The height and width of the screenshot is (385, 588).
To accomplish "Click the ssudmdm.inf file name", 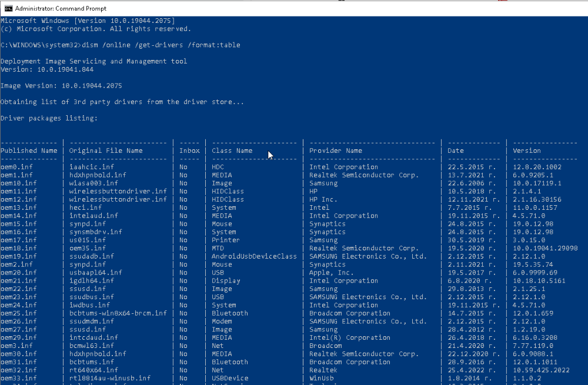I will [x=92, y=322].
